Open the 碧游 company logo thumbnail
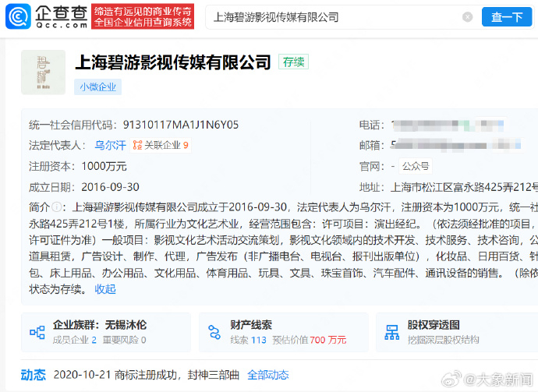 (43, 72)
